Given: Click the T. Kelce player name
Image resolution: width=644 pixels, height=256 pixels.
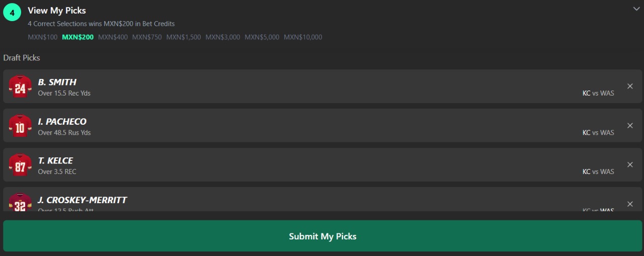Looking at the screenshot, I should [55, 160].
